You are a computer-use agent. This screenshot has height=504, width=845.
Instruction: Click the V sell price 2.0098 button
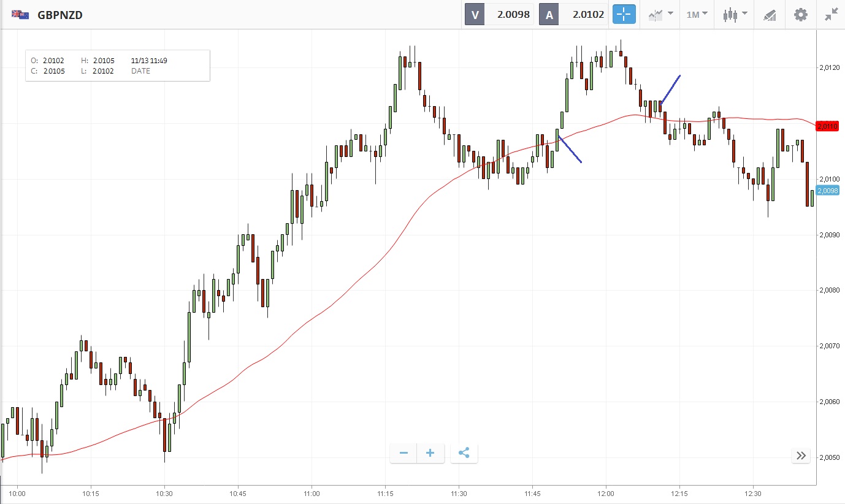coord(499,15)
